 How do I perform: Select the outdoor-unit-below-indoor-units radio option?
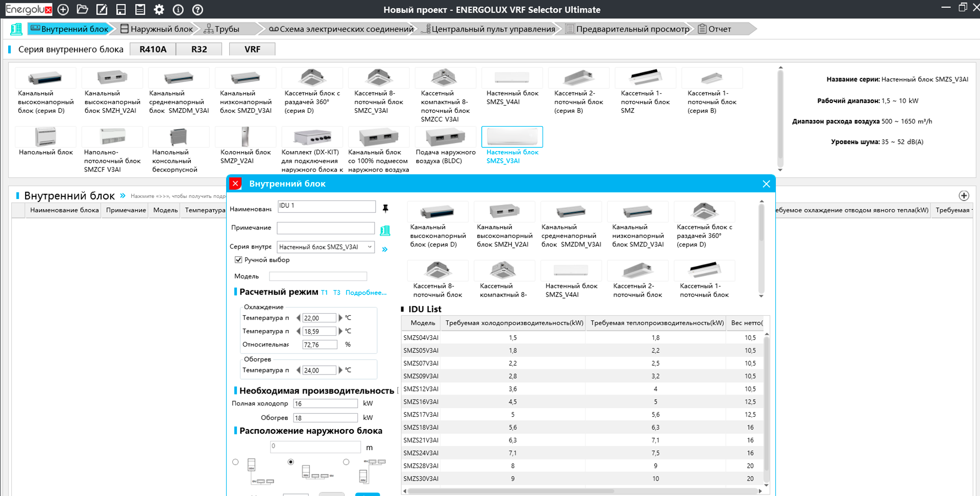346,462
